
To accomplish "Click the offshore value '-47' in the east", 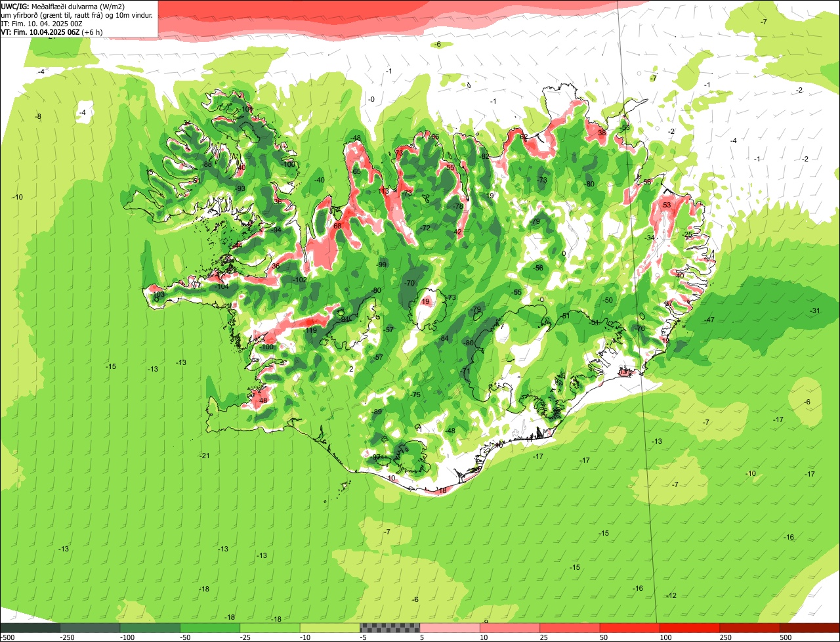I will click(709, 320).
